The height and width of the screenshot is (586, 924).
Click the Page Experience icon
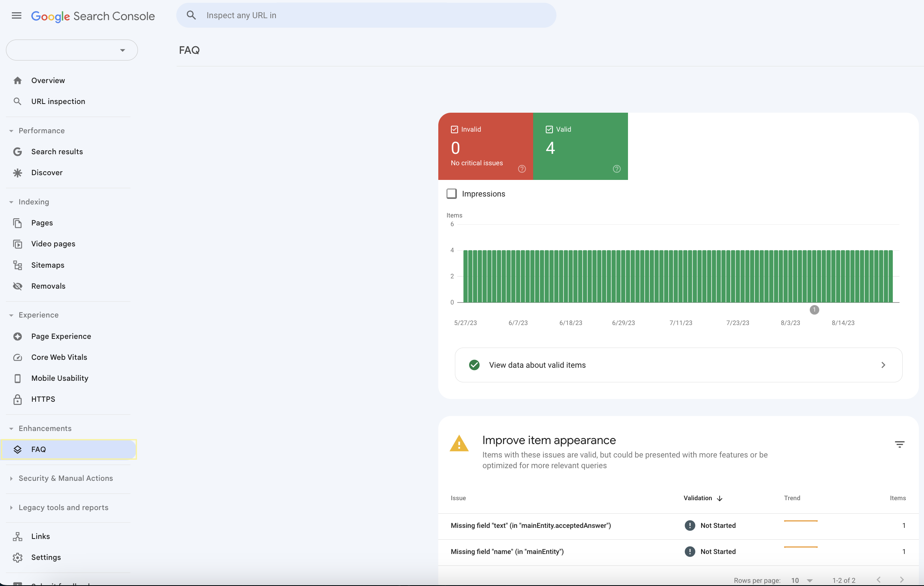point(17,336)
